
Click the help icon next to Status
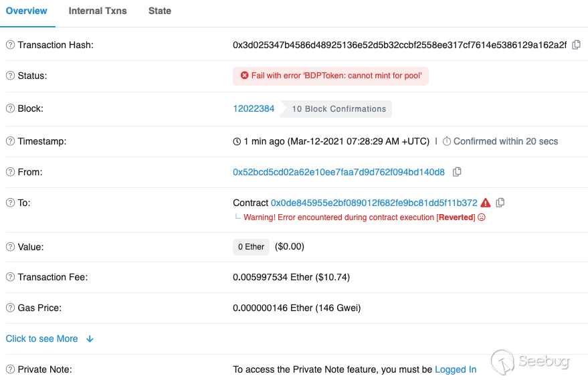pyautogui.click(x=10, y=76)
